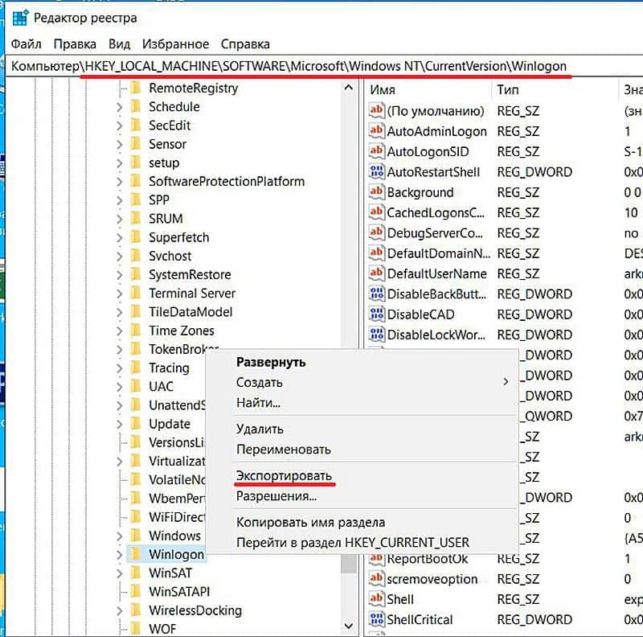Select the Shell string value icon
643x637 pixels.
[x=376, y=599]
